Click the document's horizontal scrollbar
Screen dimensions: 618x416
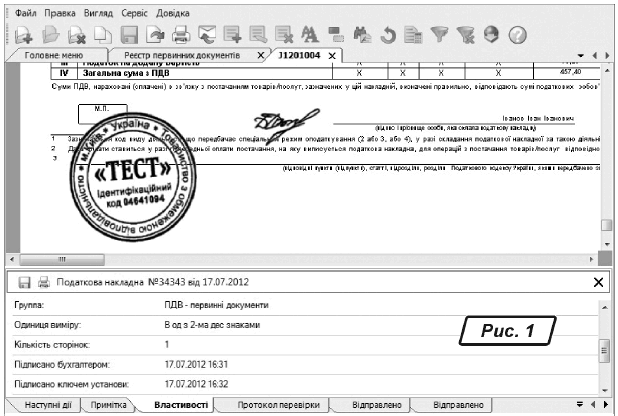pyautogui.click(x=300, y=259)
